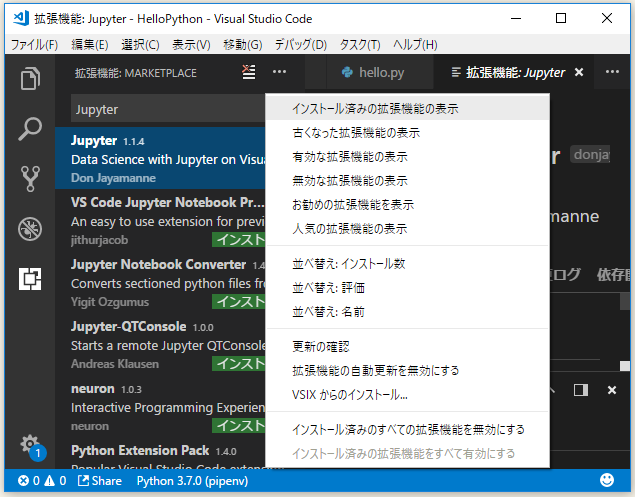
Task: Select neuron 1.0.3 extension entry
Action: tap(160, 406)
